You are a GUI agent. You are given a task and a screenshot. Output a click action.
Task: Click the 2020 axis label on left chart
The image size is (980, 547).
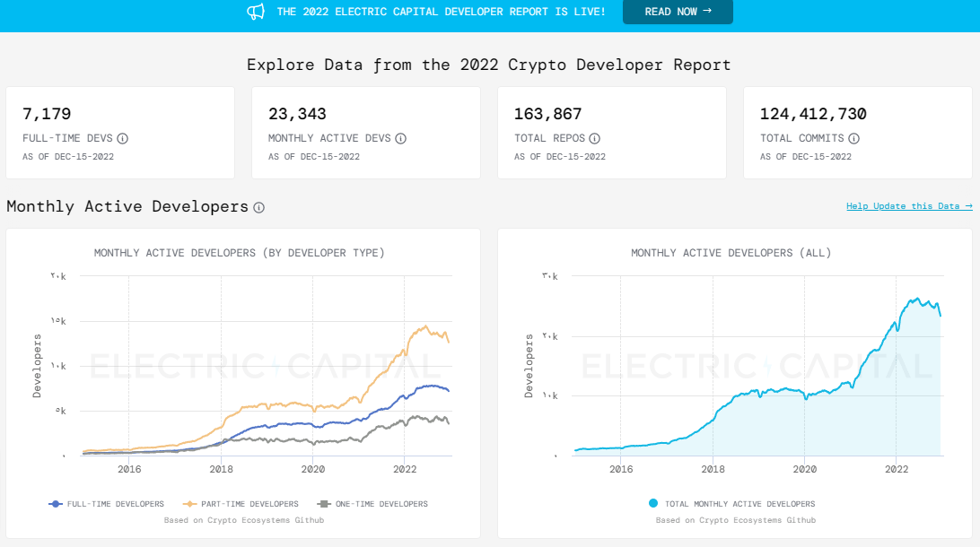coord(313,469)
